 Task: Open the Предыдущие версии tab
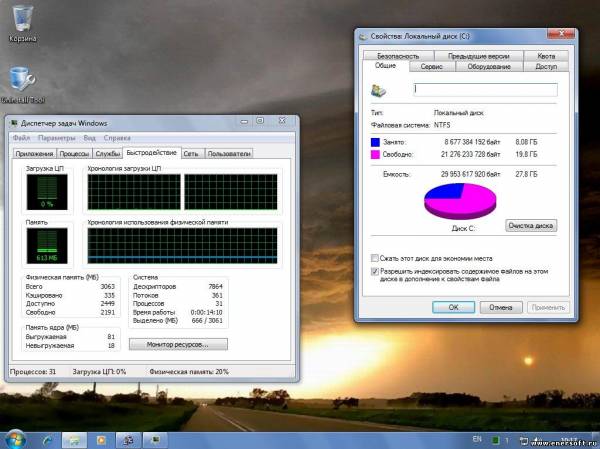point(479,56)
